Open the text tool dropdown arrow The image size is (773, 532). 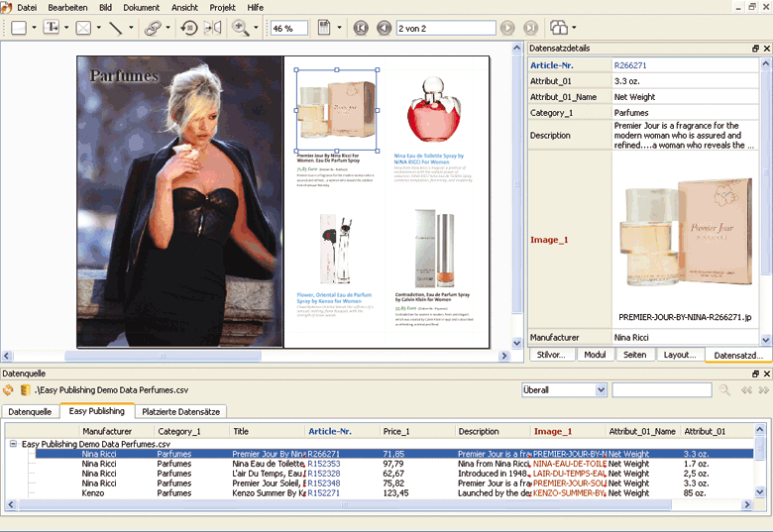[66, 28]
